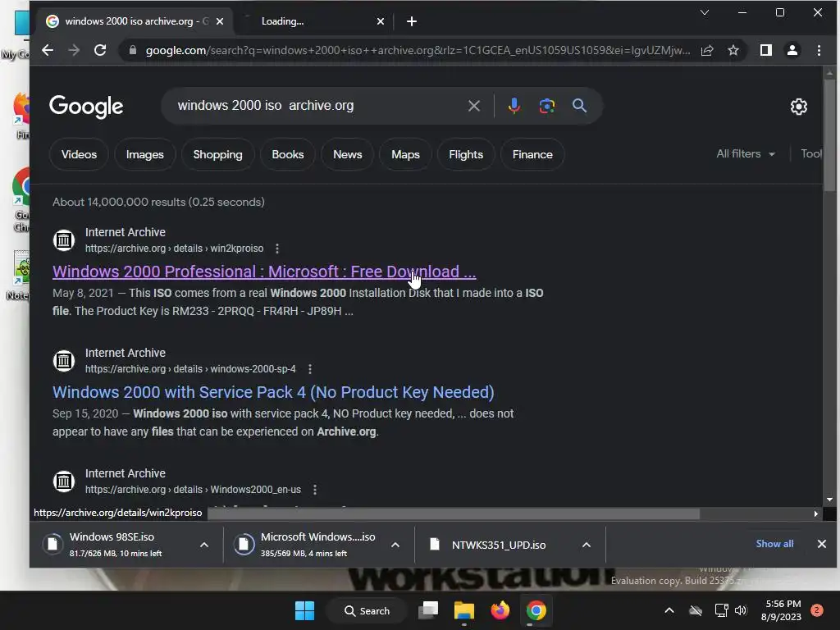Viewport: 840px width, 630px height.
Task: Start voice search with the microphone
Action: pyautogui.click(x=514, y=106)
